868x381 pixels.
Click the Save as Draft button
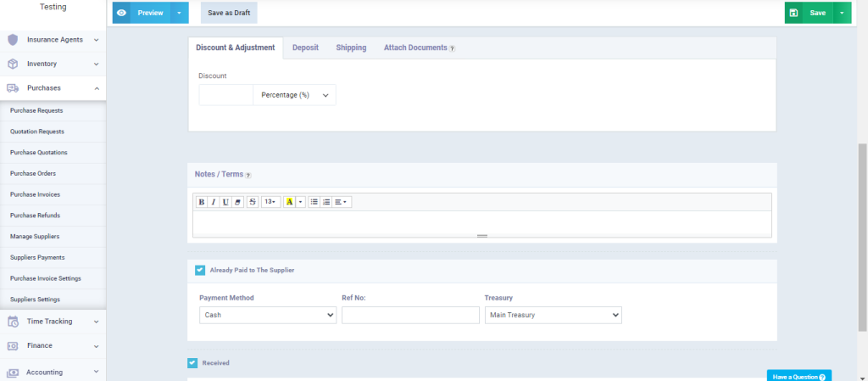pos(229,13)
